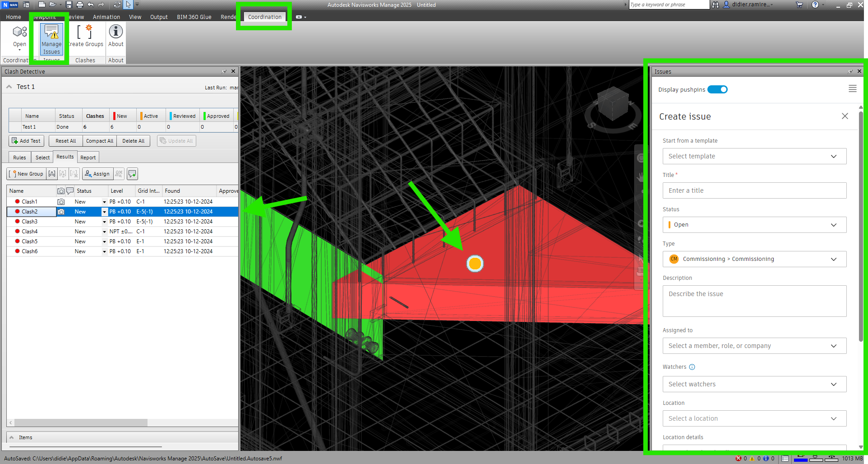Screen dimensions: 868x464
Task: Open the Select template dropdown
Action: click(754, 156)
